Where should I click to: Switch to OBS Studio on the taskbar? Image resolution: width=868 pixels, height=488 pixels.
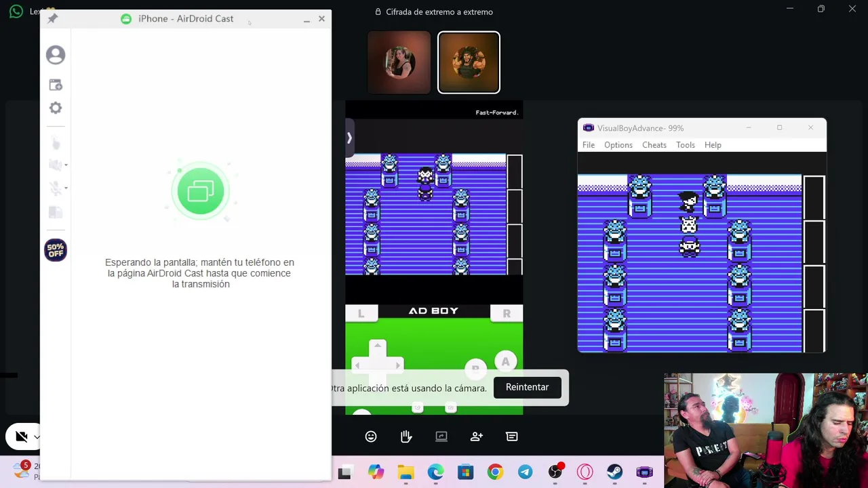point(555,472)
